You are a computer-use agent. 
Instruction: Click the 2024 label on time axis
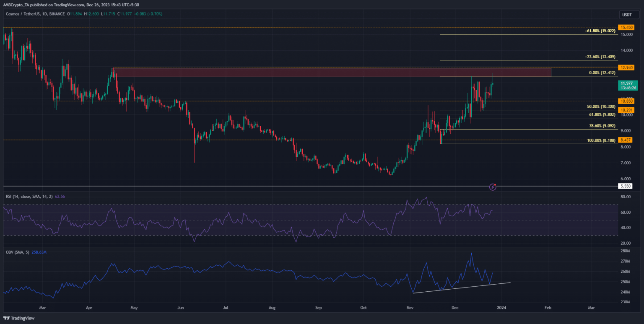tap(501, 307)
